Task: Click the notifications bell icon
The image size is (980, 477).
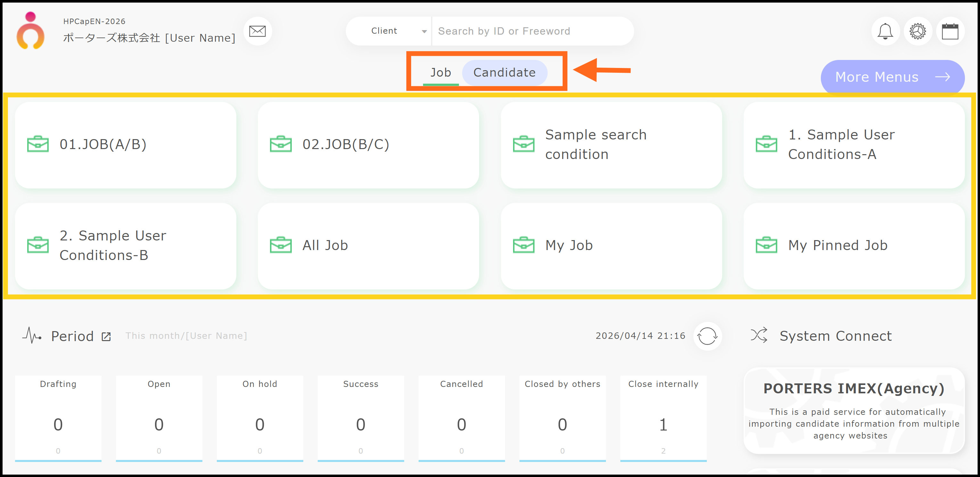Action: point(885,31)
